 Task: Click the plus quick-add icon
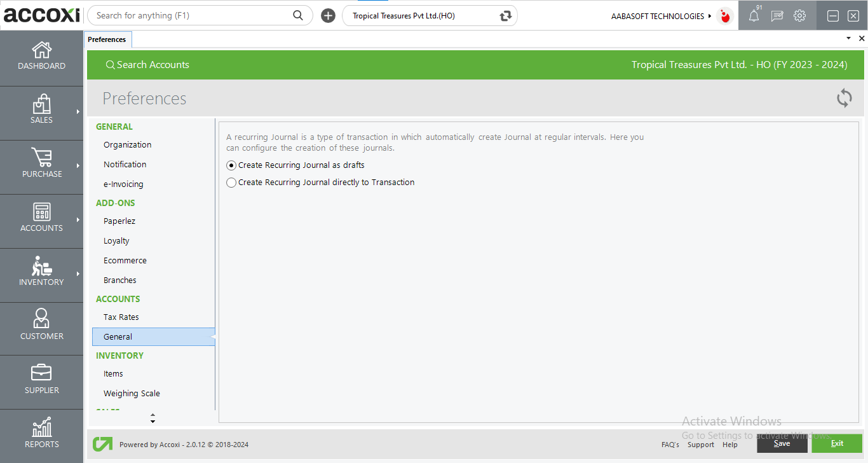[328, 16]
